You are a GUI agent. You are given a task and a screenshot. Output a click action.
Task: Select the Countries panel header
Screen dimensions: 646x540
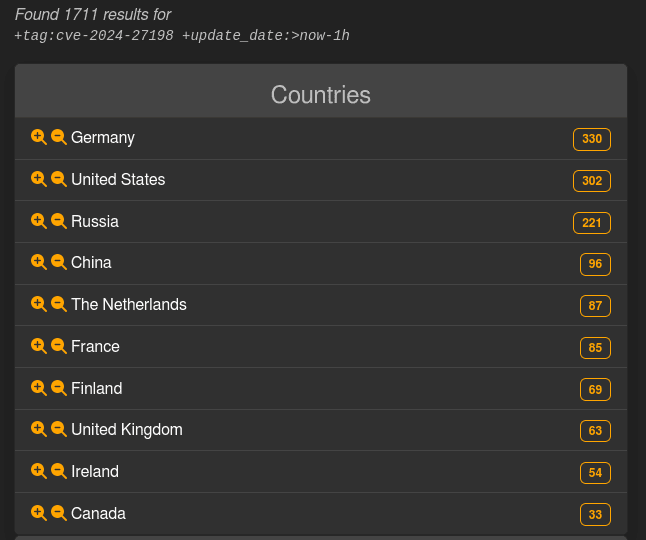321,95
